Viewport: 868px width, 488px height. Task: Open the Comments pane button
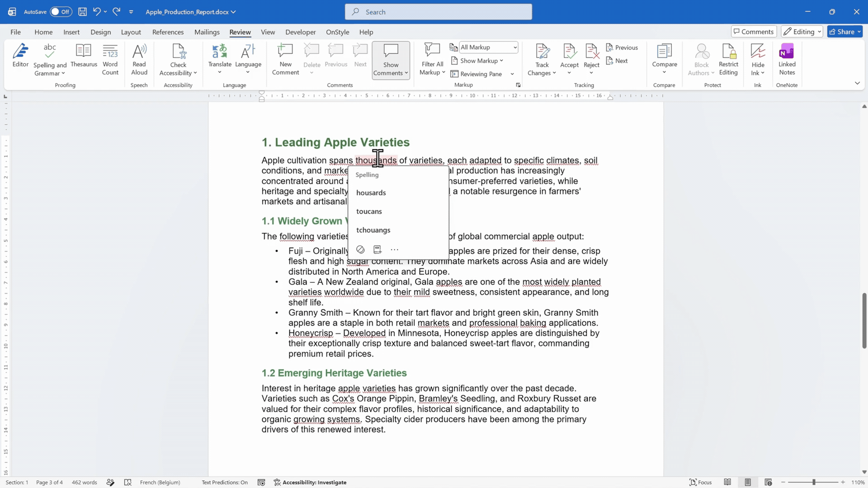(754, 32)
